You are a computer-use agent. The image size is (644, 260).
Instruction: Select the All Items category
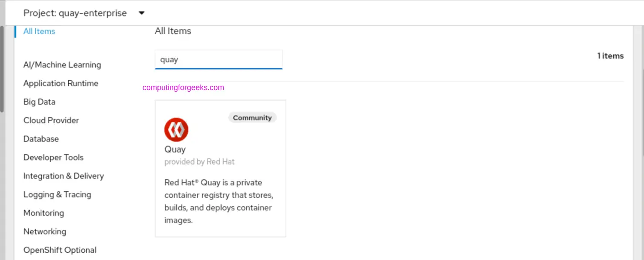(39, 31)
